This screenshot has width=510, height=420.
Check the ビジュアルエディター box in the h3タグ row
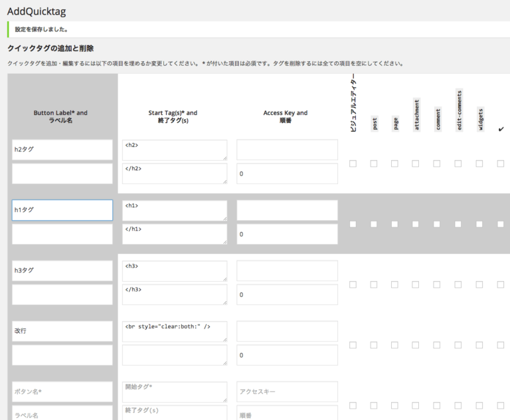click(x=353, y=284)
